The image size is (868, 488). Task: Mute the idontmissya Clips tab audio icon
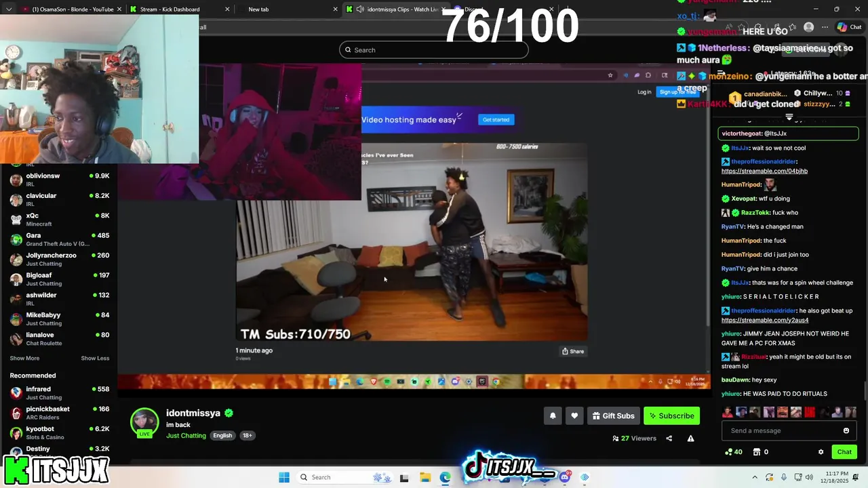coord(360,9)
